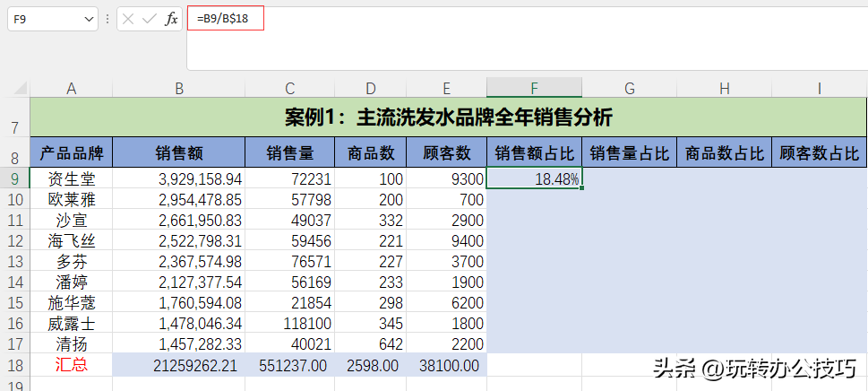Select row 12 header
Image resolution: width=868 pixels, height=391 pixels.
point(14,241)
